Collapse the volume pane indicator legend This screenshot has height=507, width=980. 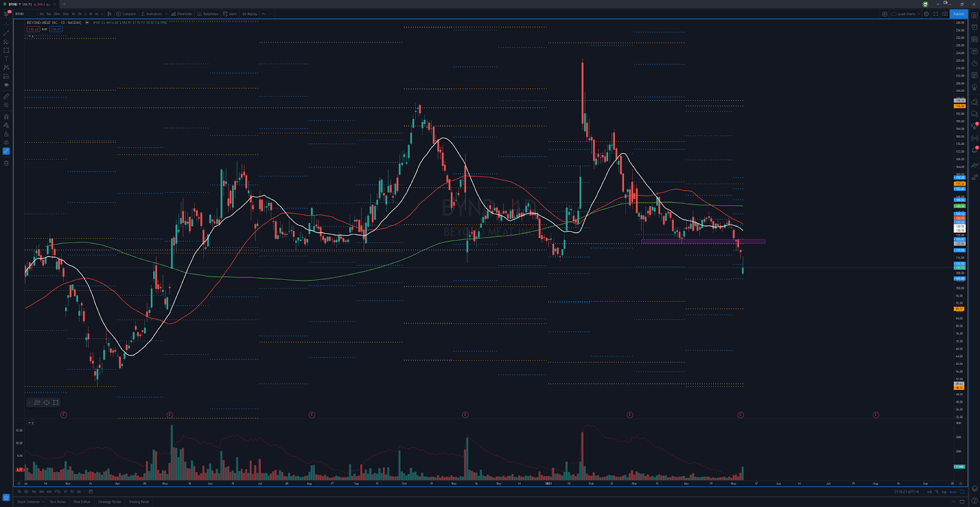[31, 423]
